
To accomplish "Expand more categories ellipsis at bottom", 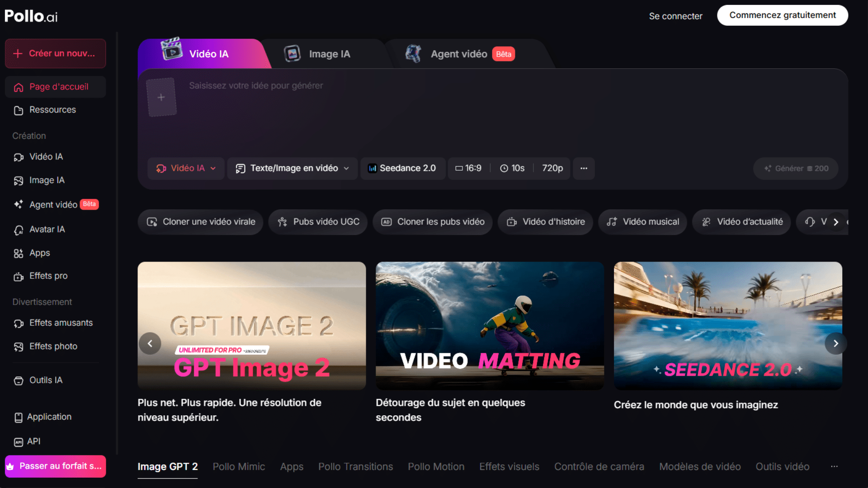I will (x=834, y=466).
